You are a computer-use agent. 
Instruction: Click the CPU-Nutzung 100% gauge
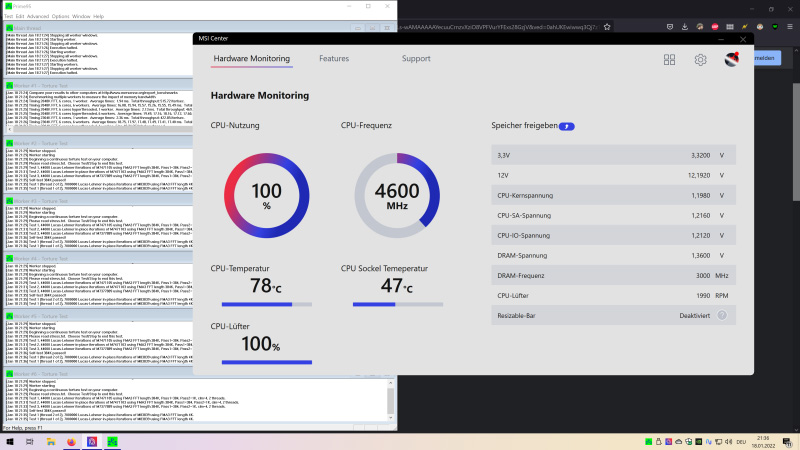266,195
